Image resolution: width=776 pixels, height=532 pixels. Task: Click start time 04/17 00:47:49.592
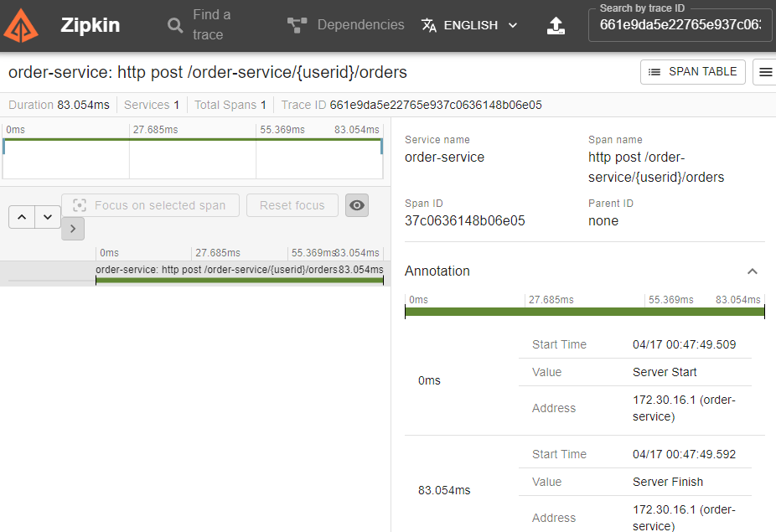(684, 454)
